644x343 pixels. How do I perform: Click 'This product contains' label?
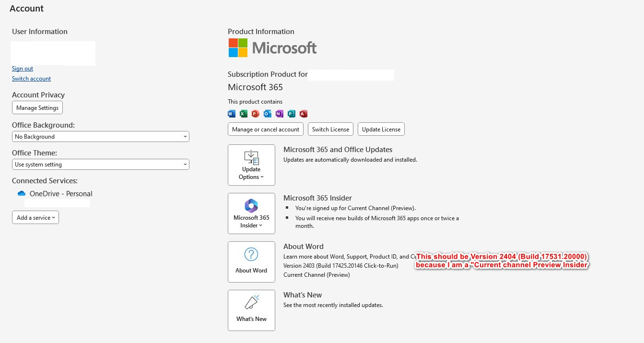click(255, 102)
